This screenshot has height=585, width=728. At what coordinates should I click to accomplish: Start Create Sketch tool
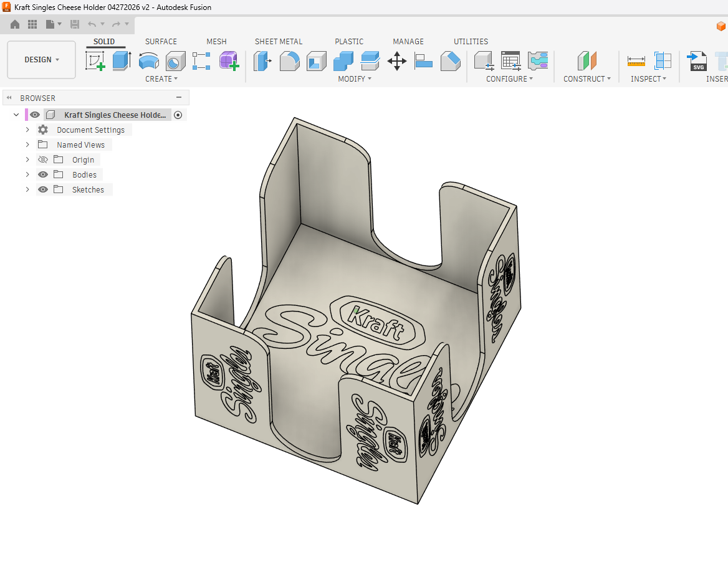[95, 61]
